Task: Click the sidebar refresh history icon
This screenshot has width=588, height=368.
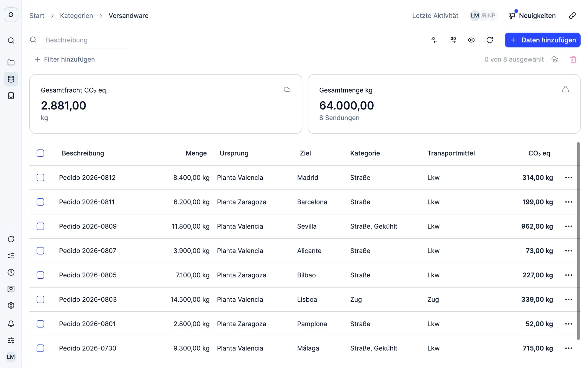Action: [x=11, y=239]
